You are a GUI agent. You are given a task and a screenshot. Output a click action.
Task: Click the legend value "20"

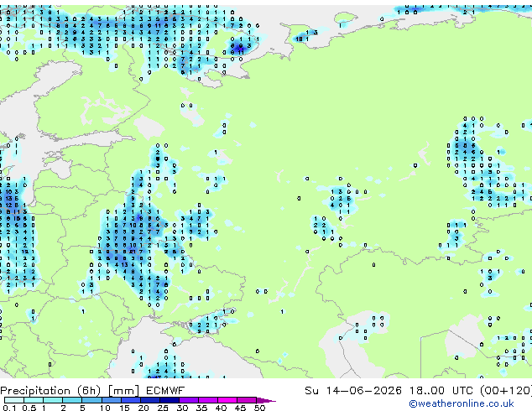[x=143, y=408]
